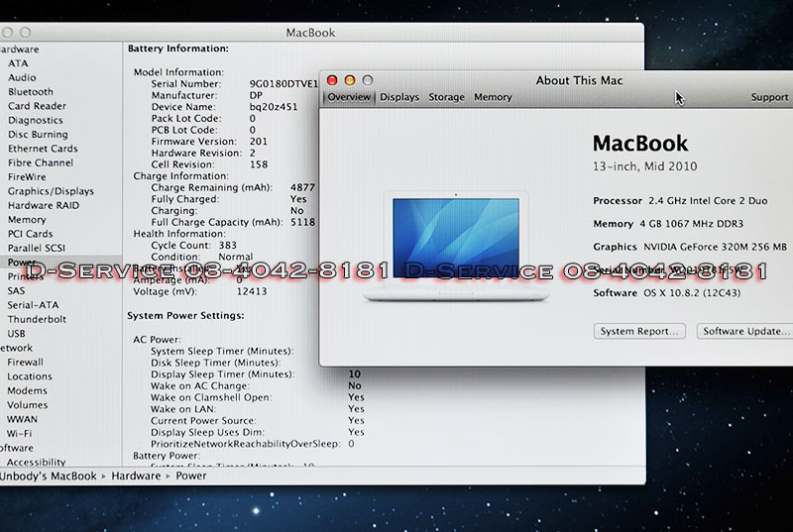Image resolution: width=793 pixels, height=532 pixels.
Task: Select Volumes in the sidebar
Action: click(x=28, y=405)
